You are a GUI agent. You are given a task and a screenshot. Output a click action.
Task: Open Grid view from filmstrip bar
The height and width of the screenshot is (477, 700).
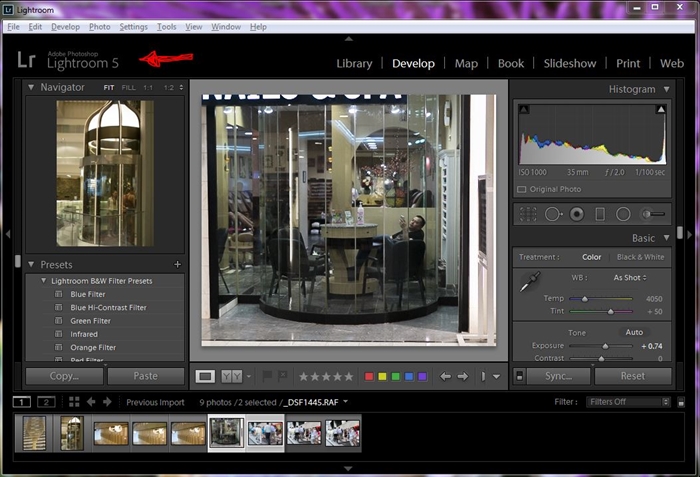[x=74, y=402]
